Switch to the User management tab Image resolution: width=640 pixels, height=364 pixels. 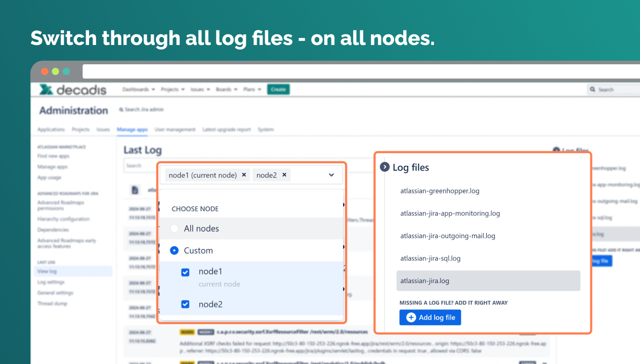click(x=175, y=129)
